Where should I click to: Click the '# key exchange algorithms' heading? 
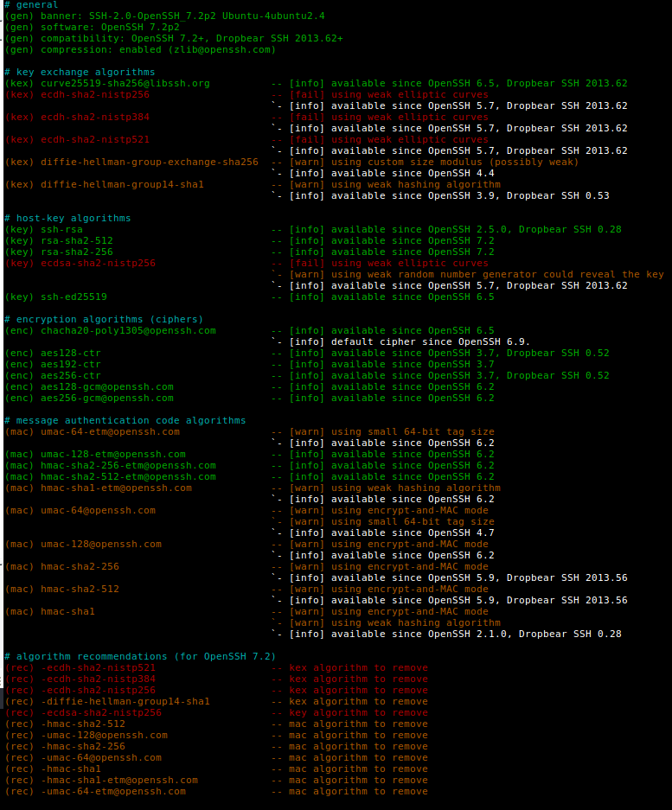80,73
